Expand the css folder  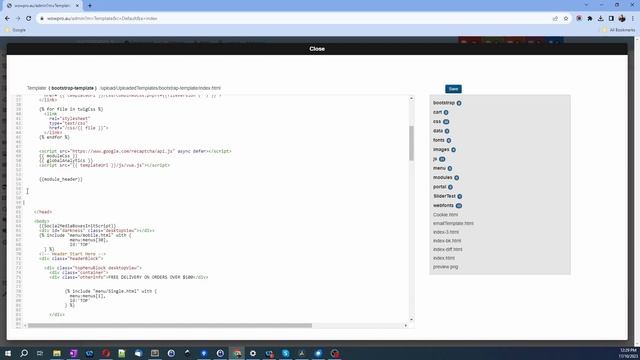[437, 122]
